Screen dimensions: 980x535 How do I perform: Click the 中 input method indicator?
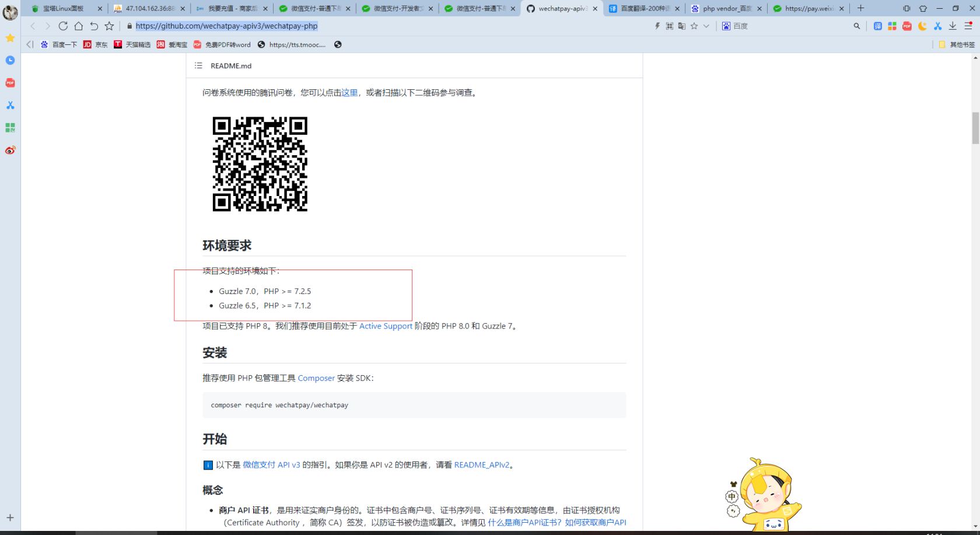pyautogui.click(x=732, y=496)
